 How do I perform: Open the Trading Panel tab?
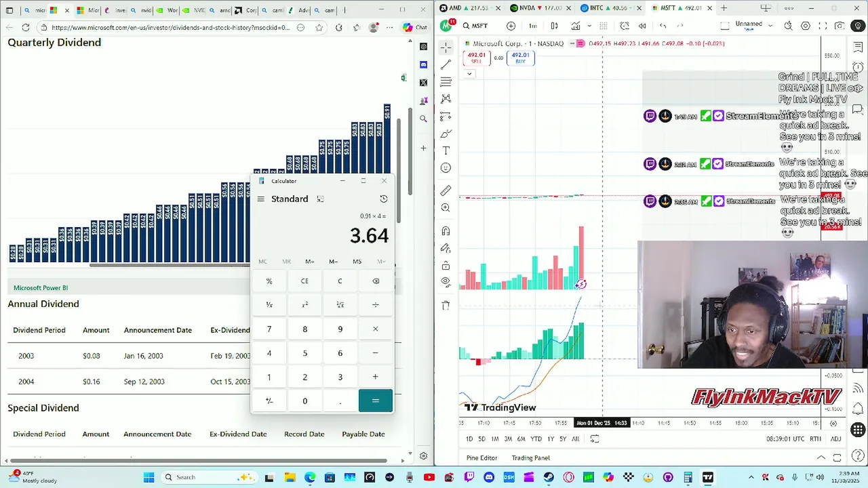(x=530, y=458)
